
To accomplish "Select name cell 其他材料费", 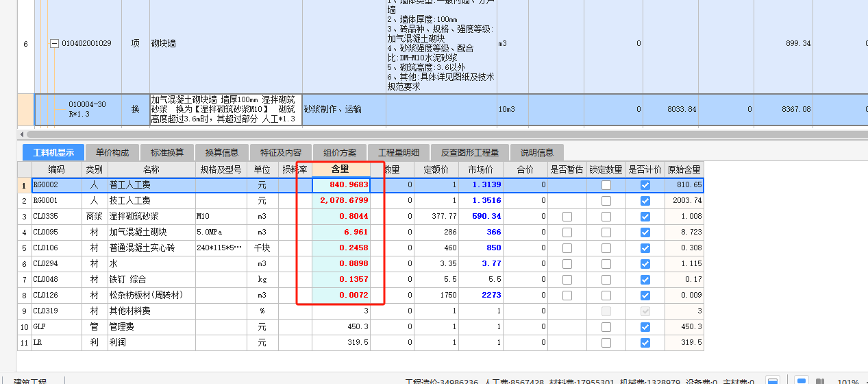I will (x=151, y=311).
